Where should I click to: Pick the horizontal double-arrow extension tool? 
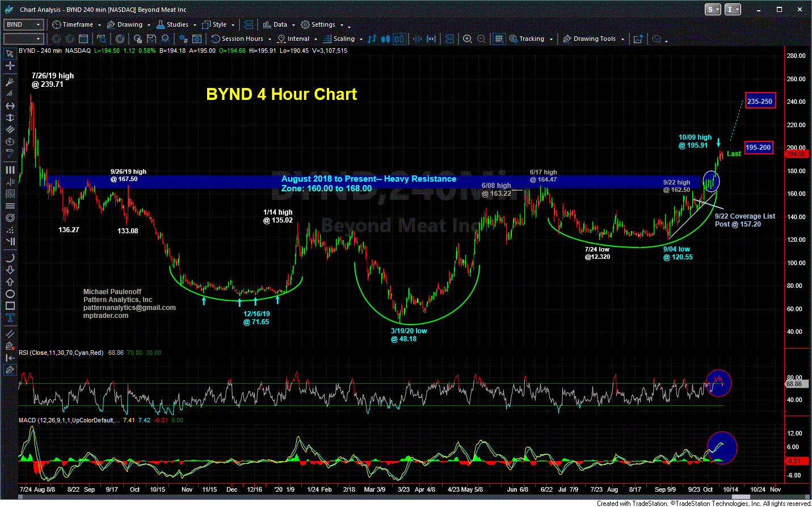(10, 106)
